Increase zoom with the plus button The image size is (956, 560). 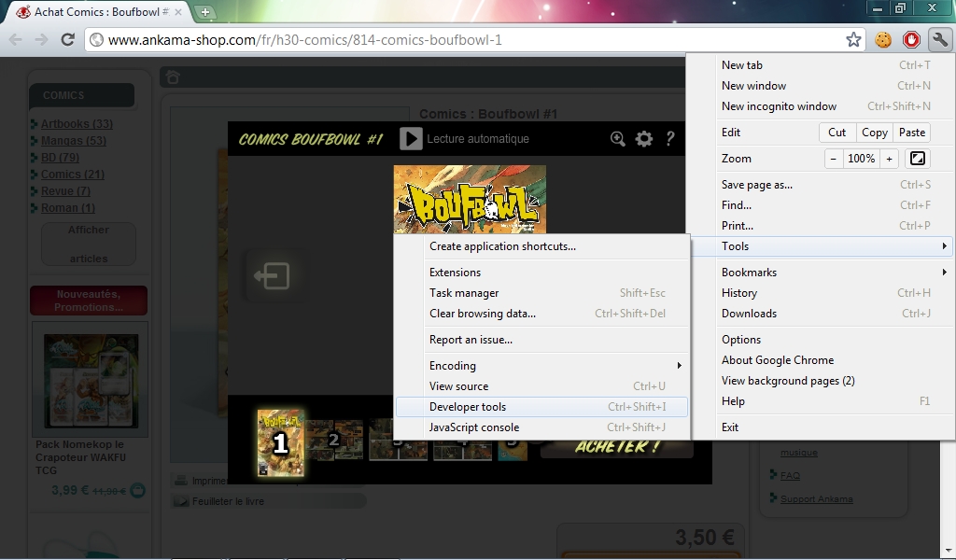pyautogui.click(x=890, y=159)
